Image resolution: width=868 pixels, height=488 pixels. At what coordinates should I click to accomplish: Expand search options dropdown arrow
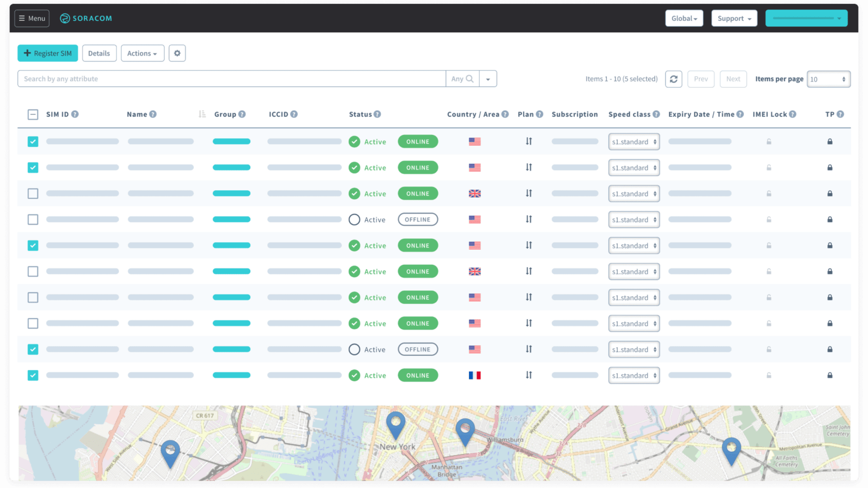488,79
